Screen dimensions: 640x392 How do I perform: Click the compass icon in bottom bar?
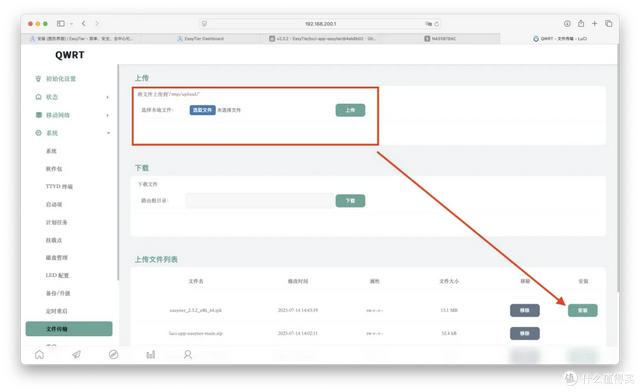click(x=113, y=354)
